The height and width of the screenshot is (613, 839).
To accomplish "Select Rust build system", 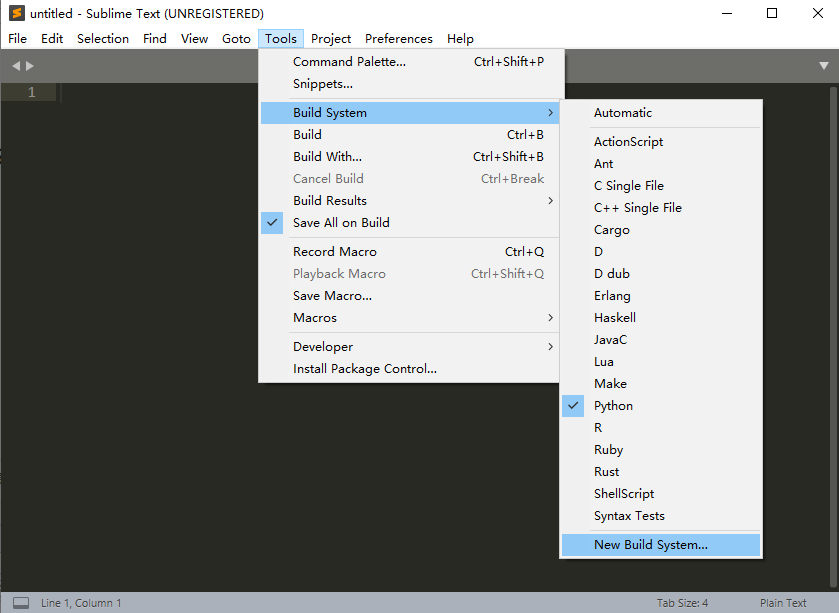I will (x=661, y=472).
